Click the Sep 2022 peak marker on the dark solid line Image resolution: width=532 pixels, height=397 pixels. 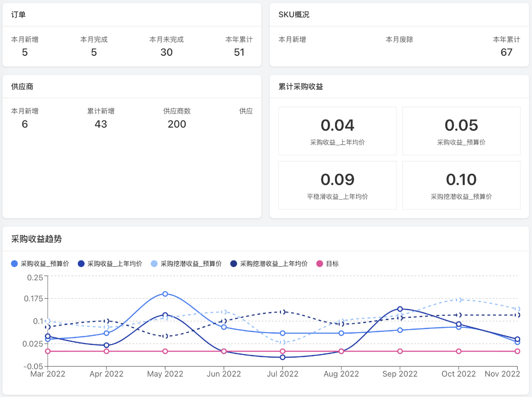[400, 309]
